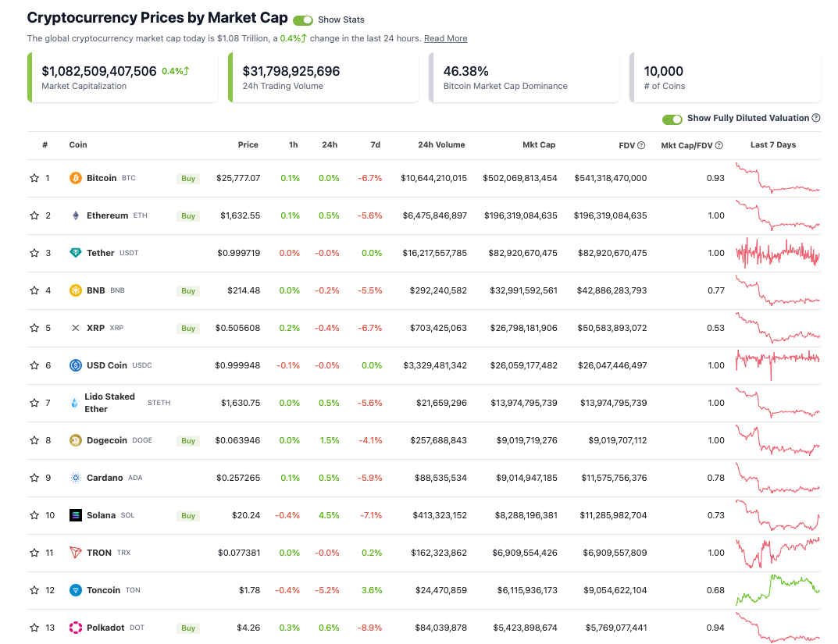Click the Lido Staked Ether logo
The image size is (838, 644).
tap(74, 403)
